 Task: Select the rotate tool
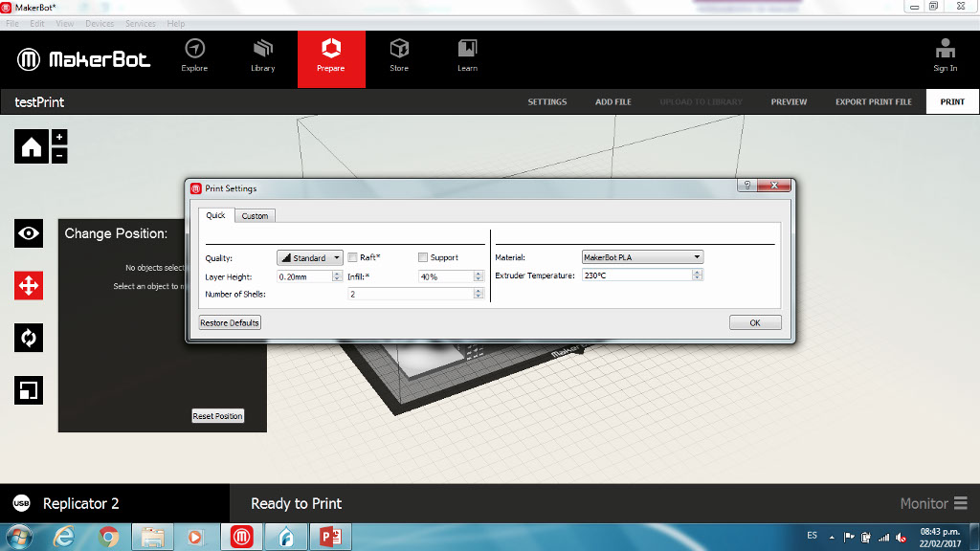point(29,338)
